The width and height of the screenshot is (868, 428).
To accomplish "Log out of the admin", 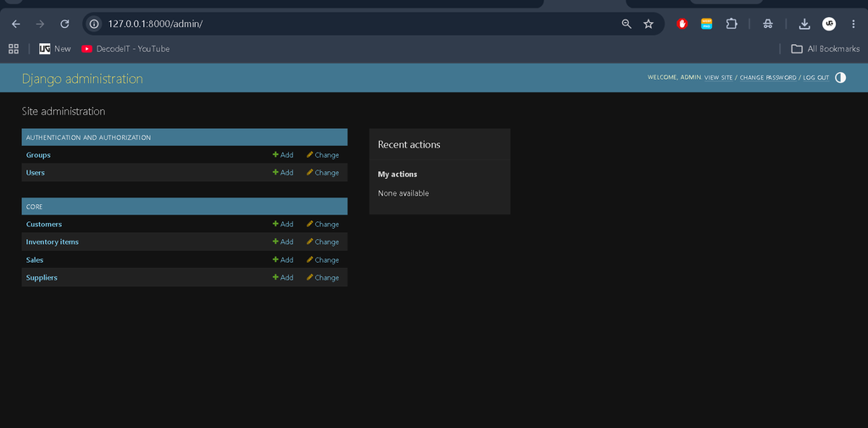I will [x=816, y=77].
